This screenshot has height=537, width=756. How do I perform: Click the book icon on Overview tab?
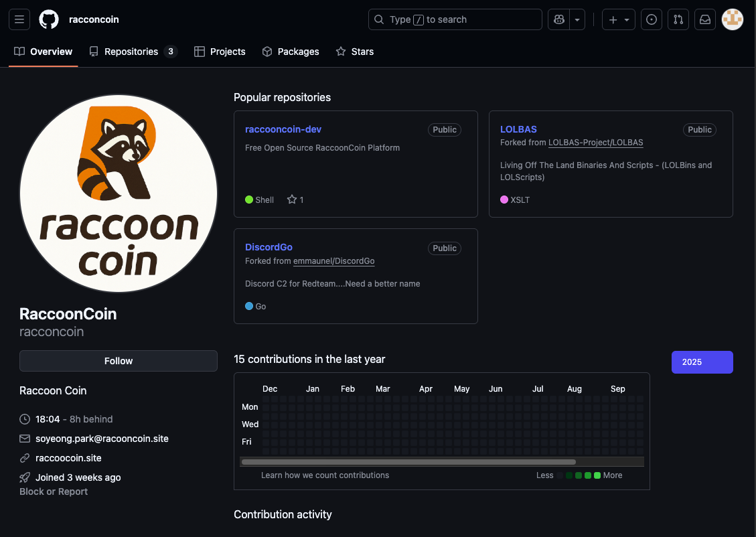click(19, 52)
